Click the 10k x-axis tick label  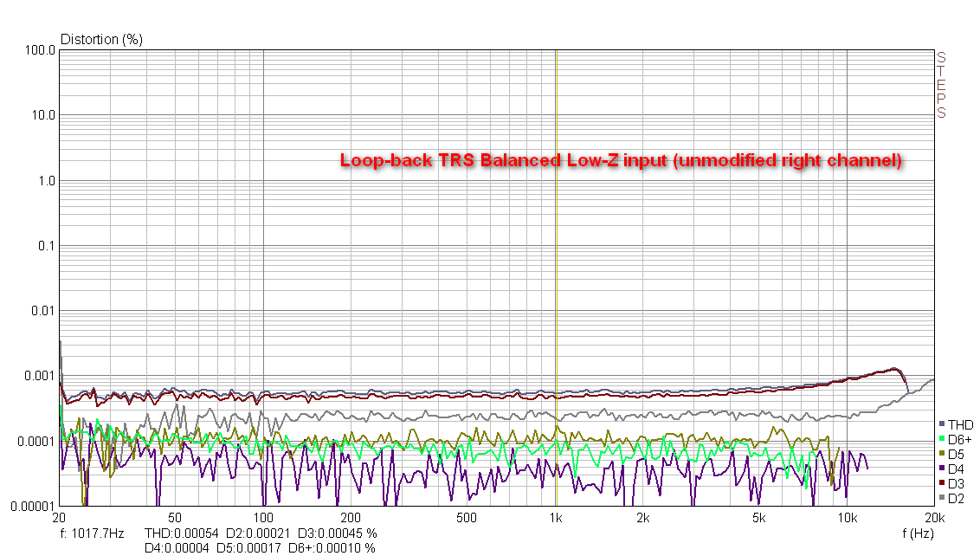[847, 518]
